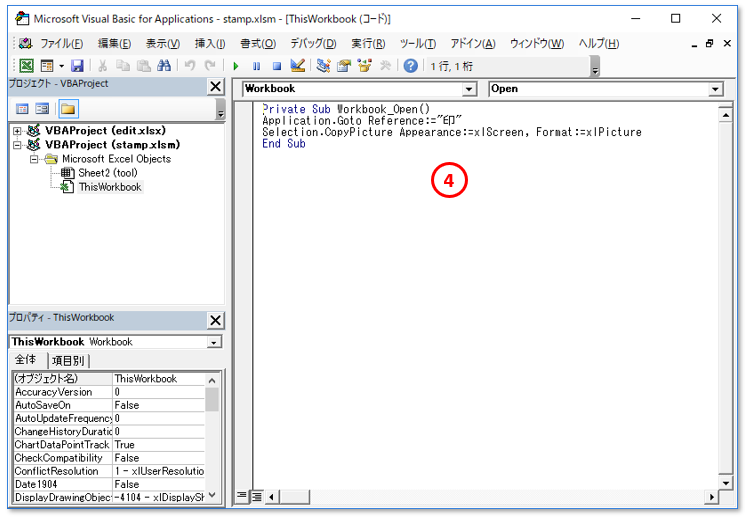
Task: Save stamp.xlsm with the floppy disk icon
Action: pos(77,65)
